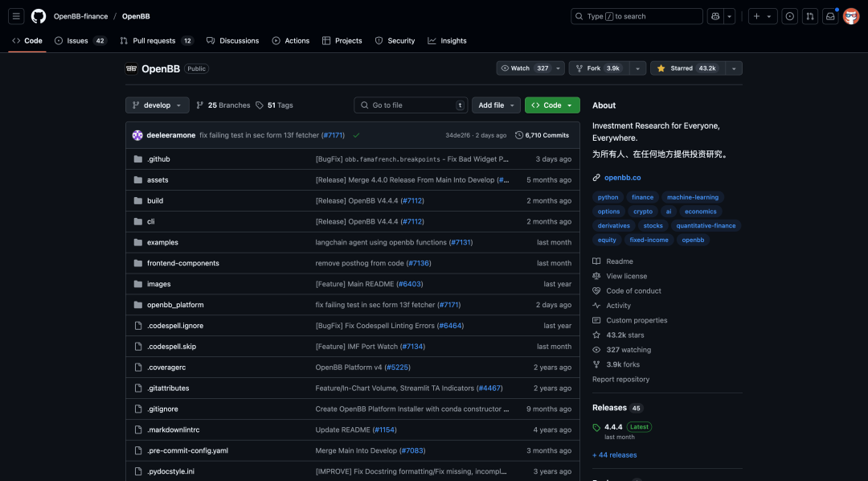Switch to the Pull requests tab
Image resolution: width=868 pixels, height=481 pixels.
click(x=157, y=41)
